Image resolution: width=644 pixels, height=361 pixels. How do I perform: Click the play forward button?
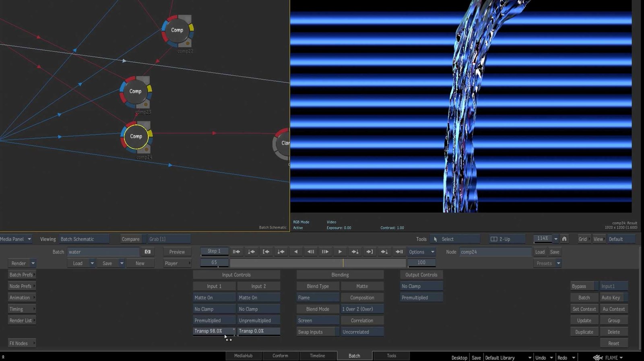340,252
